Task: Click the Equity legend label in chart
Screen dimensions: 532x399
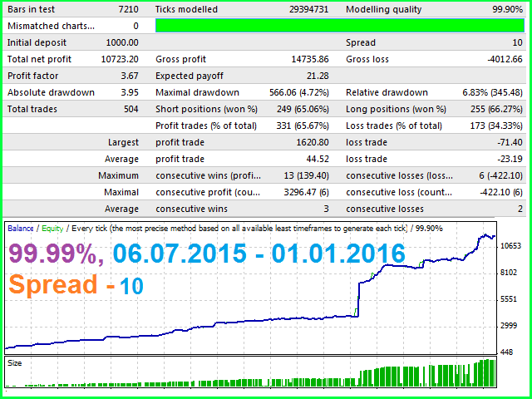Action: (52, 229)
